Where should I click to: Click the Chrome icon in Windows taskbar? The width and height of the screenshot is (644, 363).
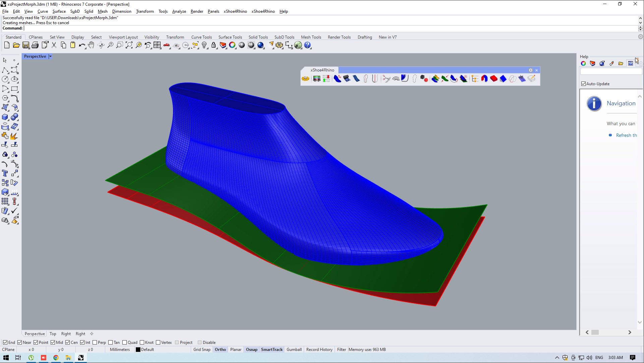(x=56, y=358)
